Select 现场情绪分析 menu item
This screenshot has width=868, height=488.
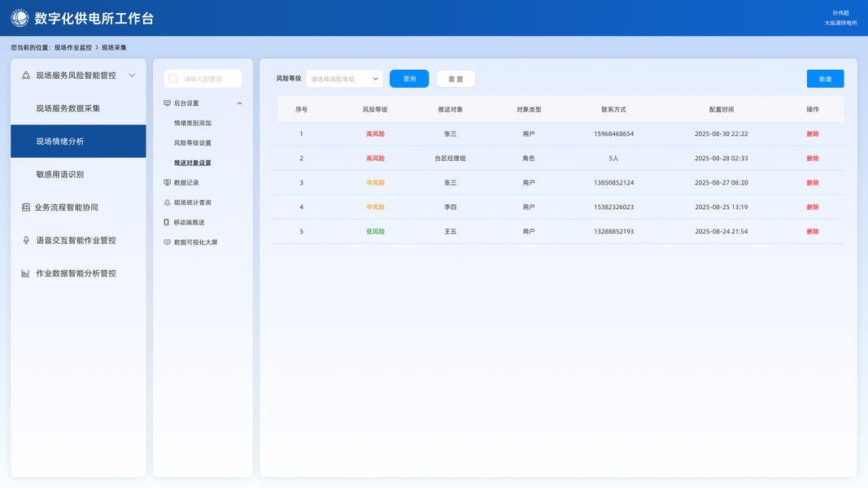pyautogui.click(x=78, y=141)
